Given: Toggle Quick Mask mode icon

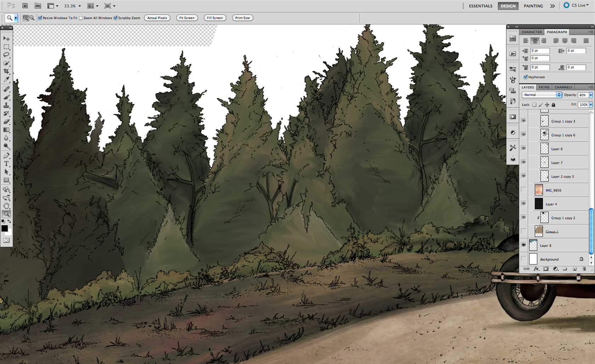Looking at the screenshot, I should (6, 240).
